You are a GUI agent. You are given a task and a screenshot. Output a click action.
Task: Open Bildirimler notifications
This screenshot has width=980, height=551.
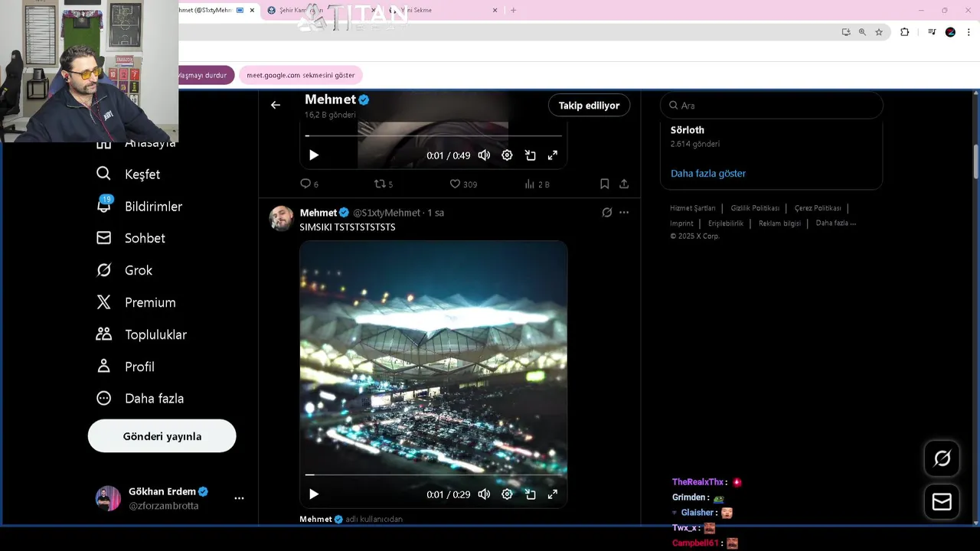[139, 206]
